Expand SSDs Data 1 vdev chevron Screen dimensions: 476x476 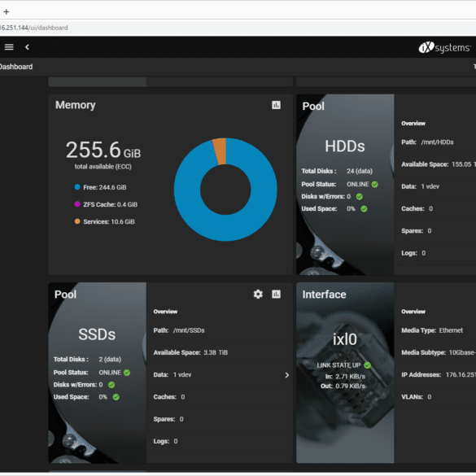click(x=287, y=375)
